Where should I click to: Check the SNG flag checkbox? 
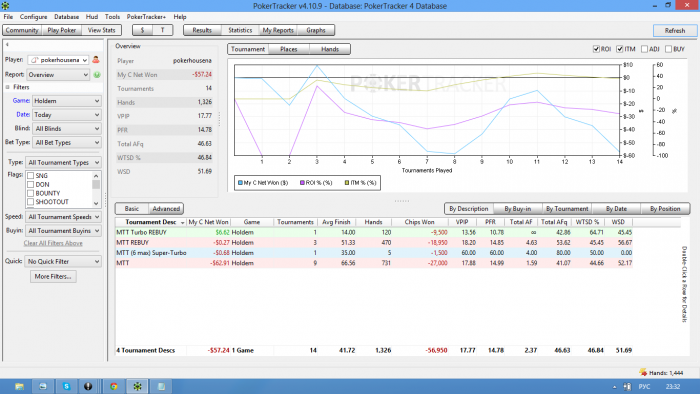pos(31,176)
